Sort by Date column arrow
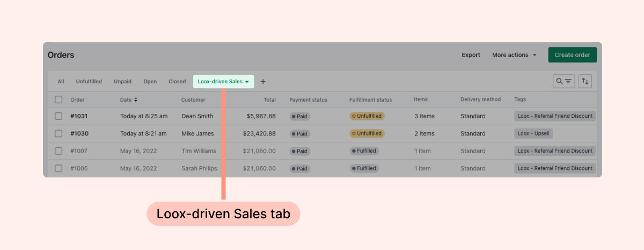This screenshot has height=250, width=644. point(136,99)
